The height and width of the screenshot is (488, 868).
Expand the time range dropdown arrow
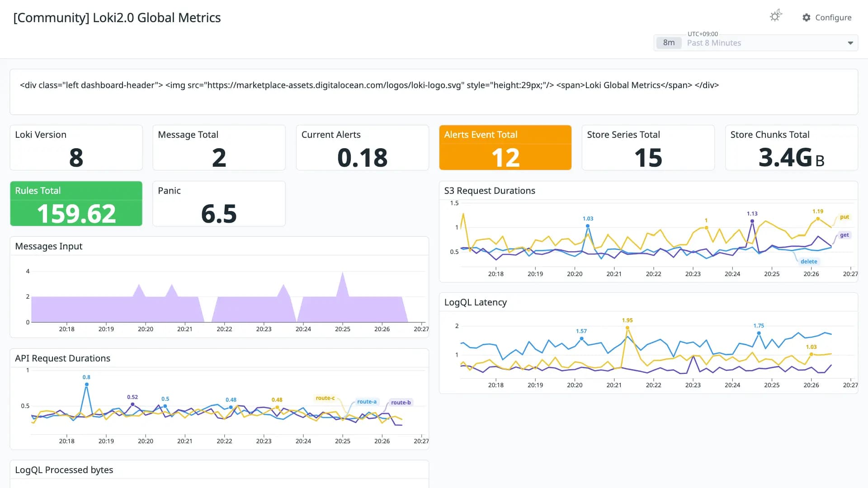pyautogui.click(x=850, y=43)
